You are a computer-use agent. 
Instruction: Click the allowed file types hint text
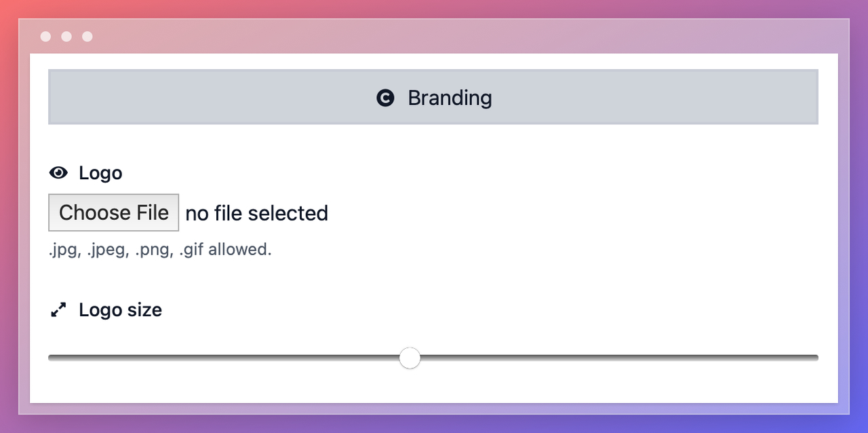(x=160, y=249)
